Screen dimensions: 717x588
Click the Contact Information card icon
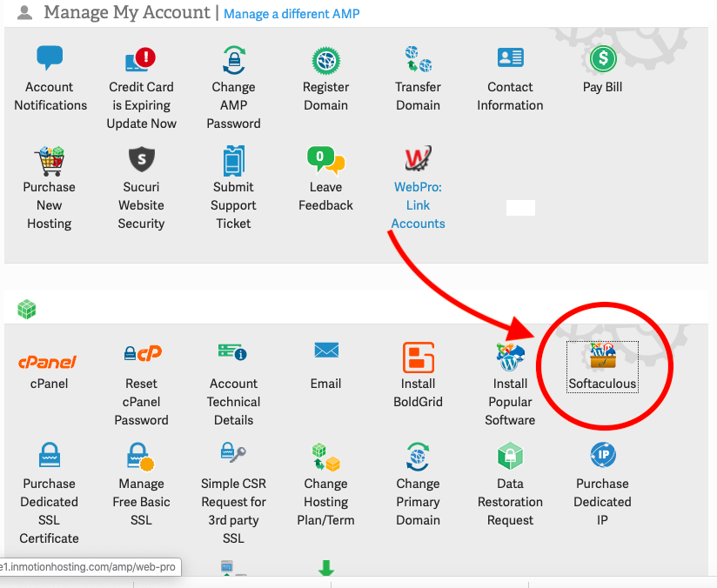point(510,57)
